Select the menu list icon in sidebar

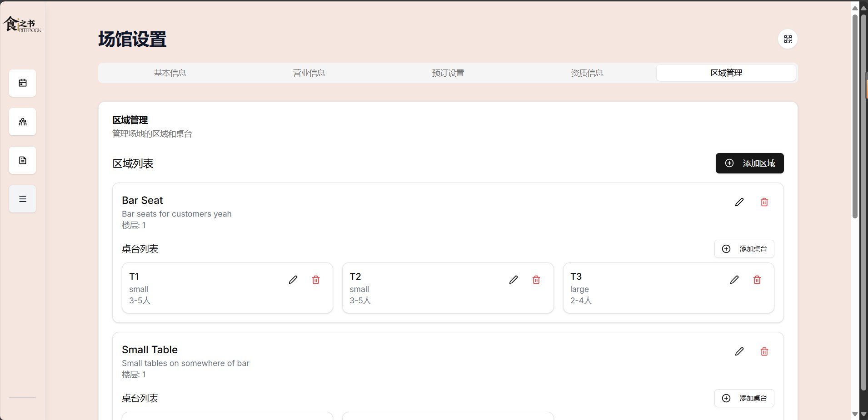[x=22, y=198]
